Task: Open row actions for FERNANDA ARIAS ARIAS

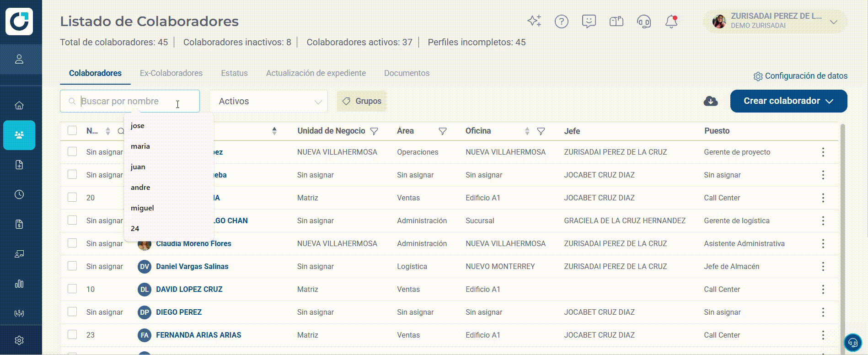Action: [x=823, y=335]
